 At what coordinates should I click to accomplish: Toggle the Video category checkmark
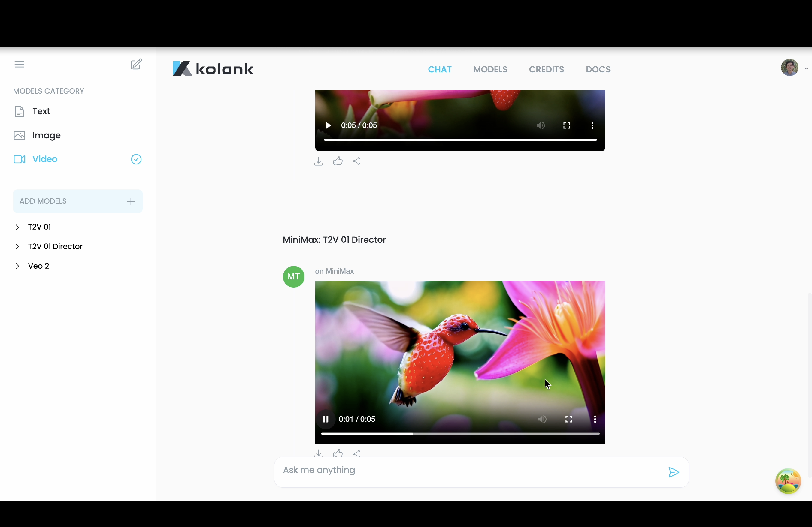click(x=136, y=159)
